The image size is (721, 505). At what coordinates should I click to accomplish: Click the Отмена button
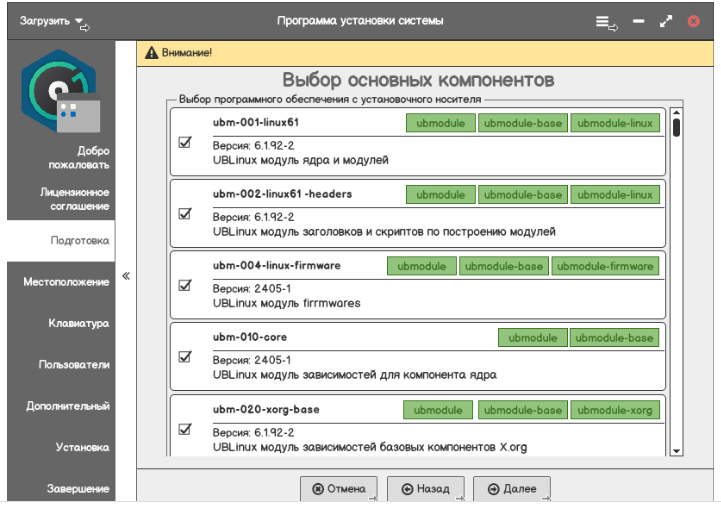click(339, 488)
